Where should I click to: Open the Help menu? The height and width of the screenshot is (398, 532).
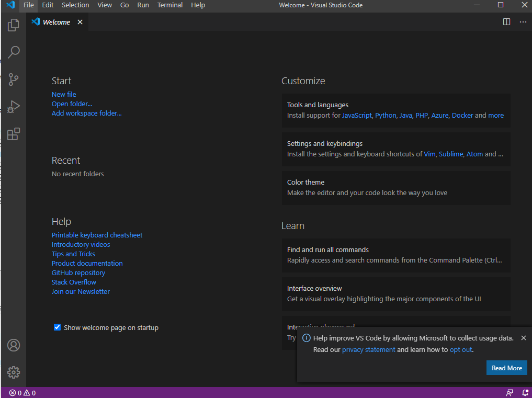coord(198,5)
